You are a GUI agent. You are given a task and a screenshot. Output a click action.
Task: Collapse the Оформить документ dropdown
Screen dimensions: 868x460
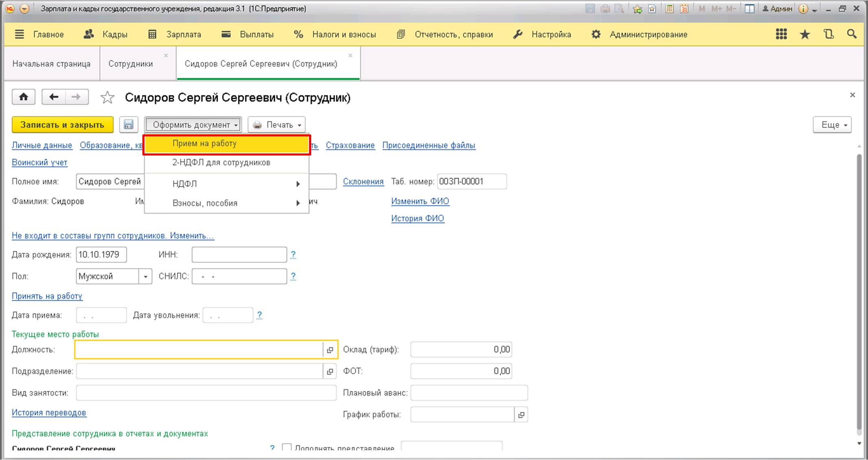(193, 125)
